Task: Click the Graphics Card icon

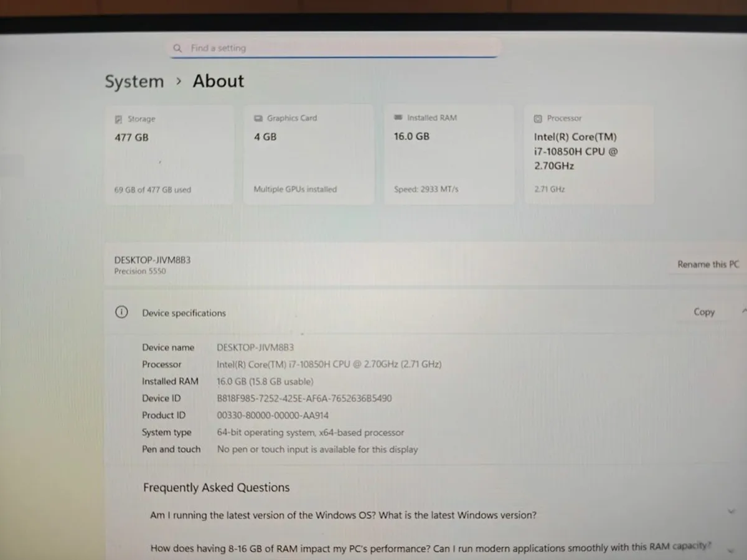Action: [x=258, y=118]
